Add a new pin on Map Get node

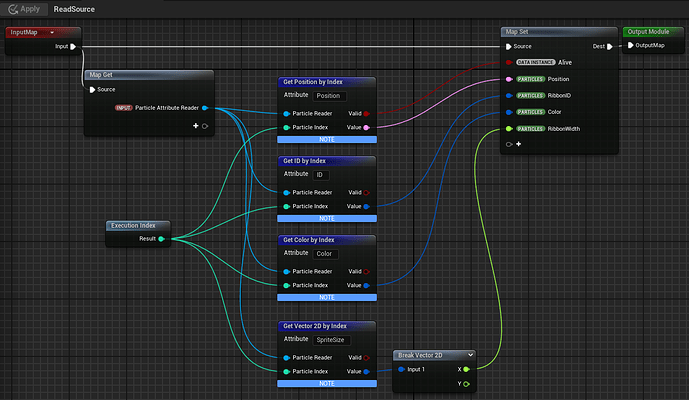196,126
